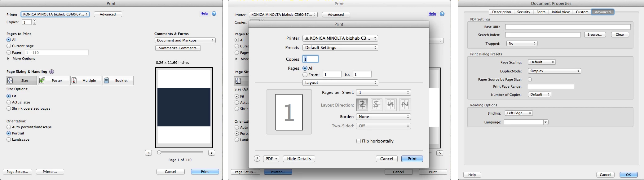Screen dimensions: 644x180
Task: Click Copies field in Print sheet
Action: click(x=311, y=59)
